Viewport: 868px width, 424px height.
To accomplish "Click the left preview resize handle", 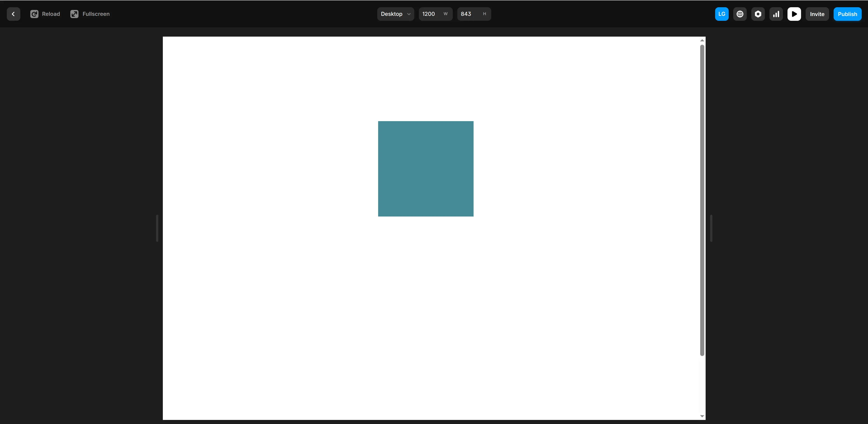I will 157,228.
